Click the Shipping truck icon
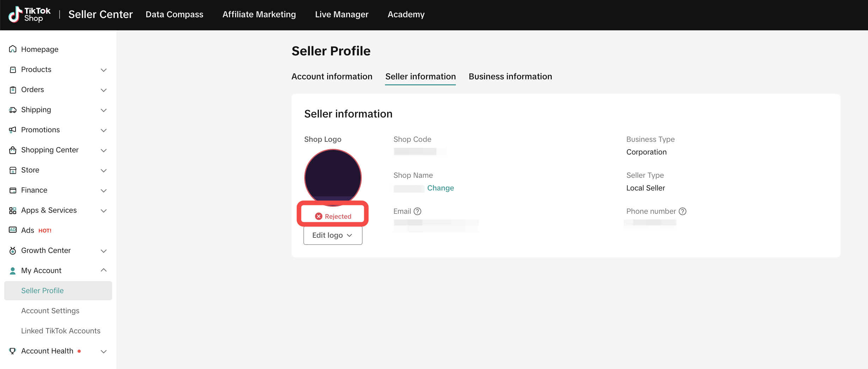 [13, 110]
